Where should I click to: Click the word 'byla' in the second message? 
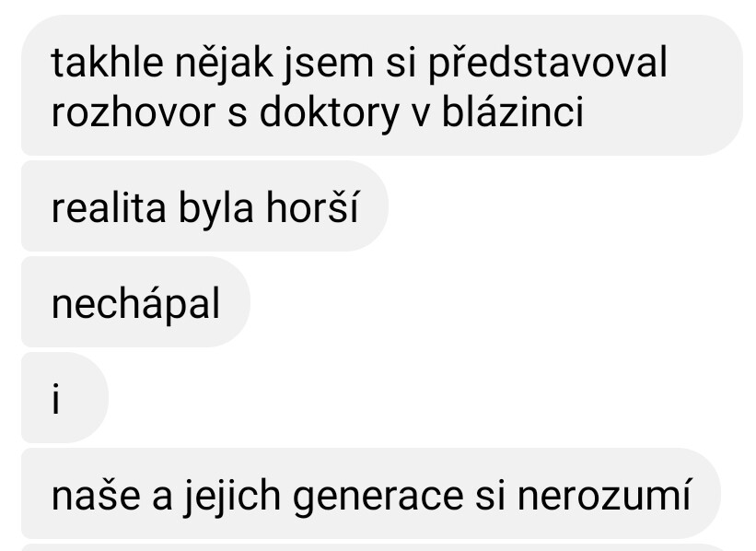(216, 209)
